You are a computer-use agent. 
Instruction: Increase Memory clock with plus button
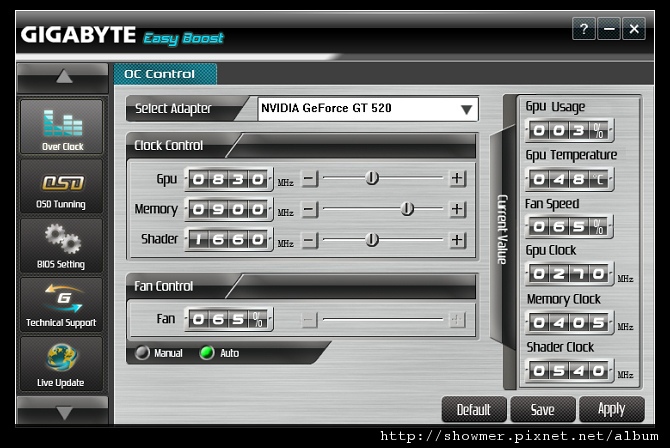[457, 209]
